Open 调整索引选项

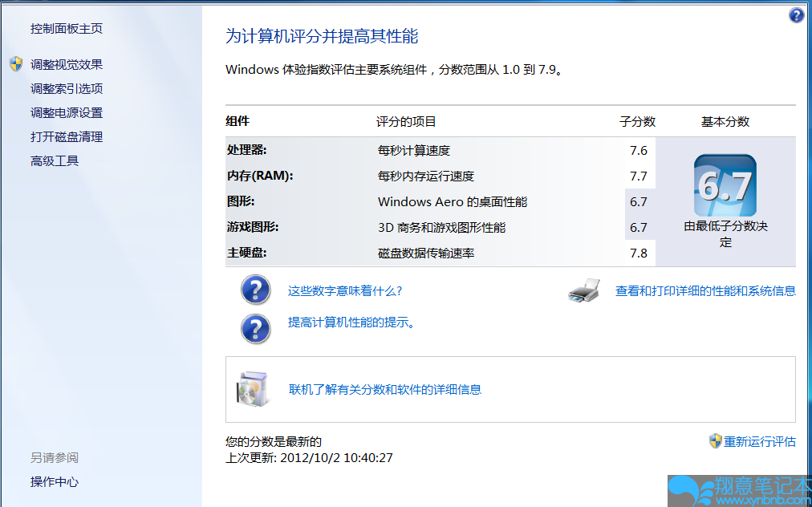[67, 88]
